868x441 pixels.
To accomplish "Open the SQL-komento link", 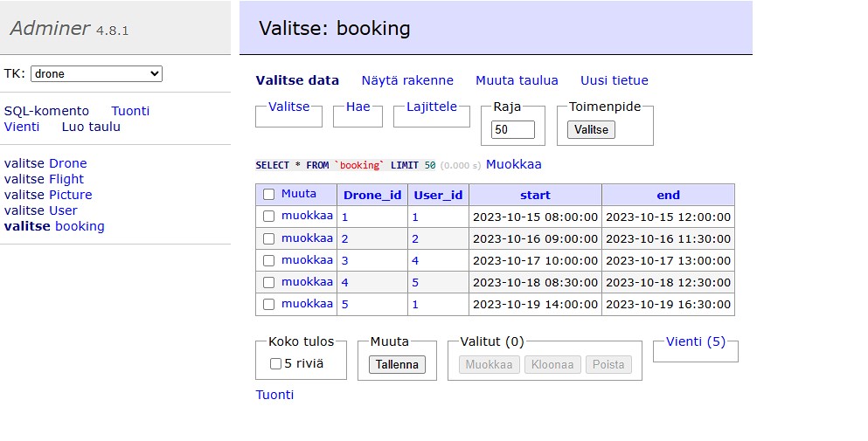I will (x=46, y=111).
